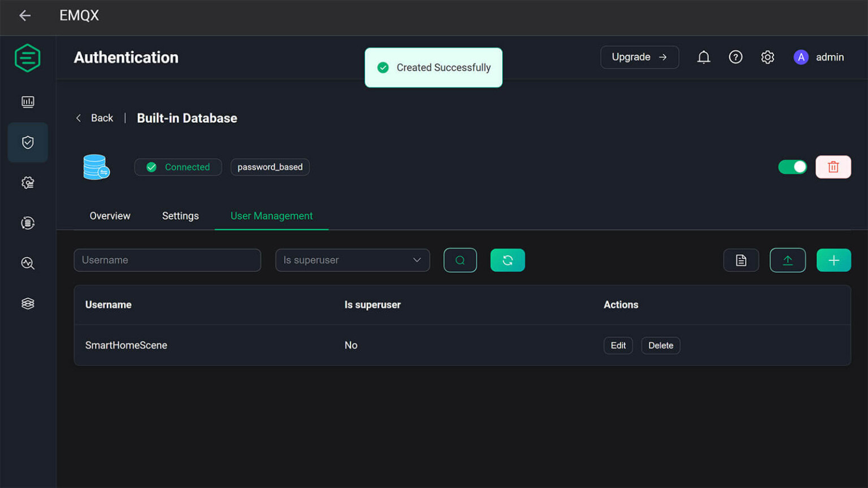Viewport: 868px width, 488px height.
Task: Refresh the user list
Action: (x=507, y=260)
